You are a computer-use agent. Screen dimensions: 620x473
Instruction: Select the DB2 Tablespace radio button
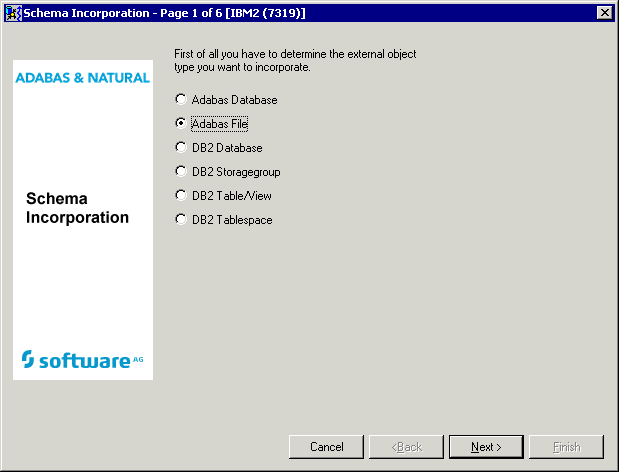pos(180,220)
